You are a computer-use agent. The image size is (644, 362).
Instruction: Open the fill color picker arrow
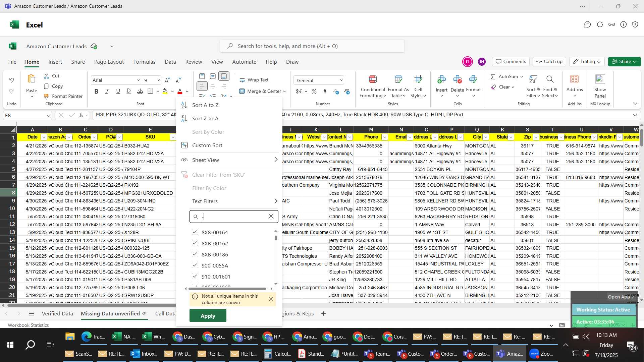172,91
